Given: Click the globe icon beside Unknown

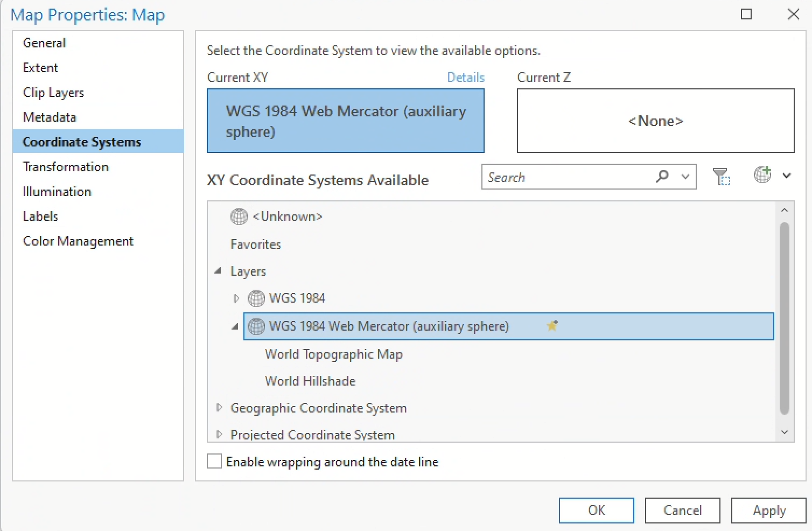Looking at the screenshot, I should (x=239, y=216).
